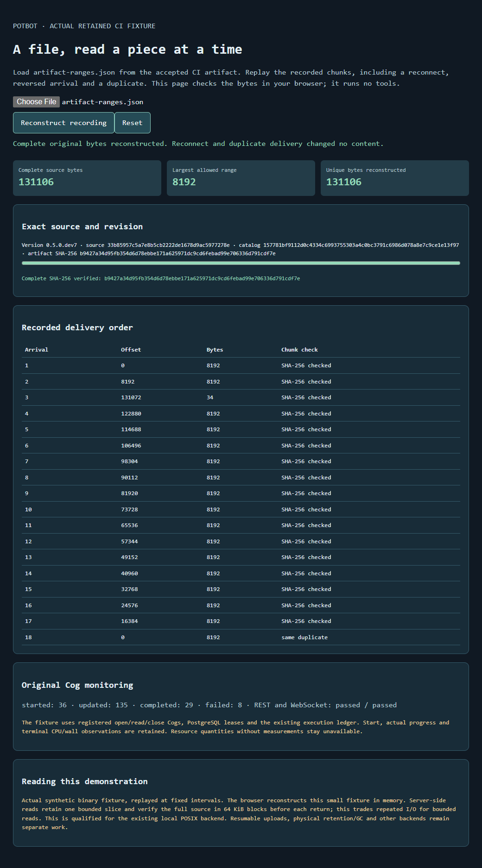Click the started/updated/completed stats line
482x868 pixels.
[209, 705]
